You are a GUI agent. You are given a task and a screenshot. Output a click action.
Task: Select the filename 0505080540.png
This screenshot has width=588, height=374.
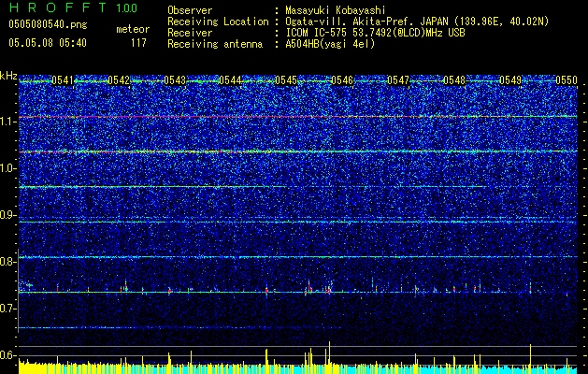click(x=48, y=24)
